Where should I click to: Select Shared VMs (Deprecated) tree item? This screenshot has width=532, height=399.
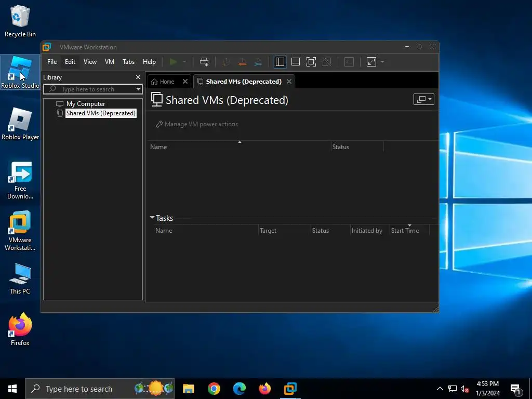point(101,113)
